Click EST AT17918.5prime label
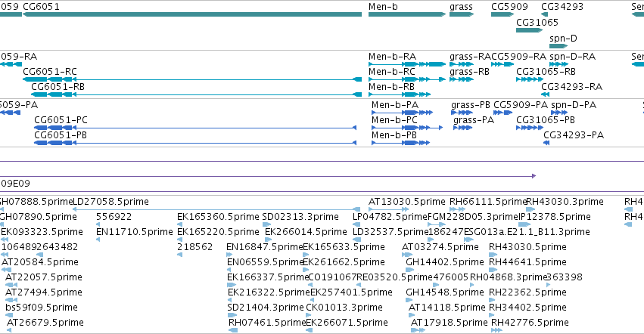Screen dimensions: 644x334 coord(449,323)
